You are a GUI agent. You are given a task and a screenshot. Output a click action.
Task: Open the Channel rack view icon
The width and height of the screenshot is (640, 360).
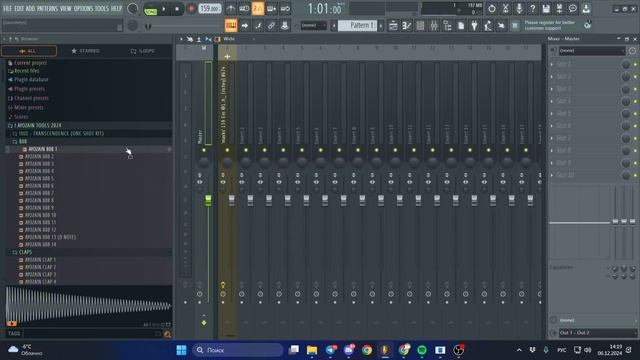point(420,26)
